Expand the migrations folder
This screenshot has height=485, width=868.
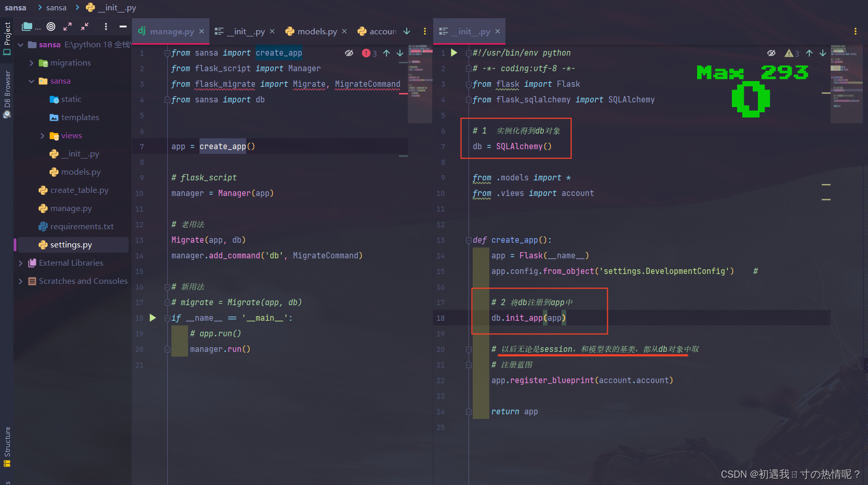[32, 63]
